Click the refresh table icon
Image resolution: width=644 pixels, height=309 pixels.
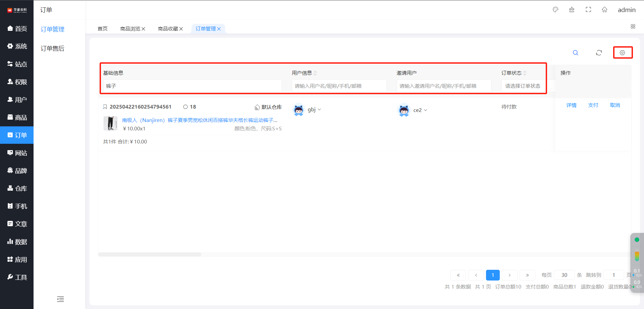click(599, 53)
